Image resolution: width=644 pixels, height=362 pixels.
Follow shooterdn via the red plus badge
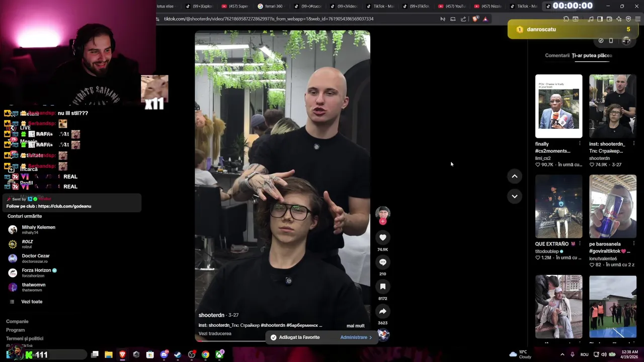tap(383, 221)
